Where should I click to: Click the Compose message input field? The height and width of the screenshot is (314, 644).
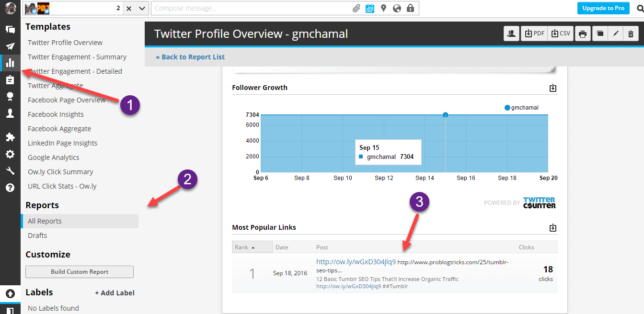251,8
